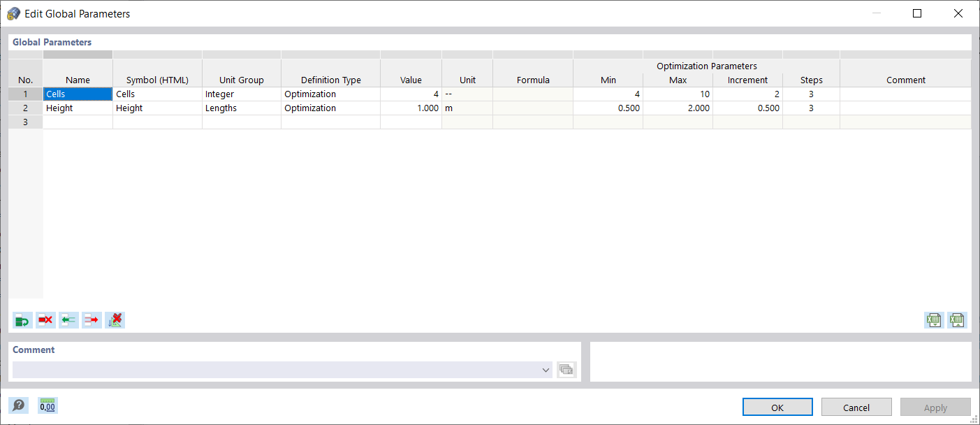The height and width of the screenshot is (425, 980).
Task: Open the units and decimal places settings
Action: click(x=46, y=405)
